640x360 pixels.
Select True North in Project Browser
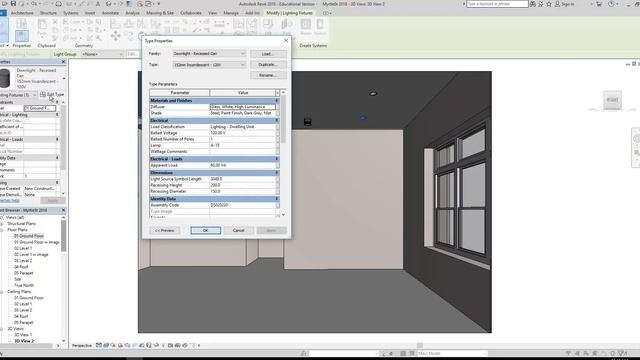(x=24, y=285)
